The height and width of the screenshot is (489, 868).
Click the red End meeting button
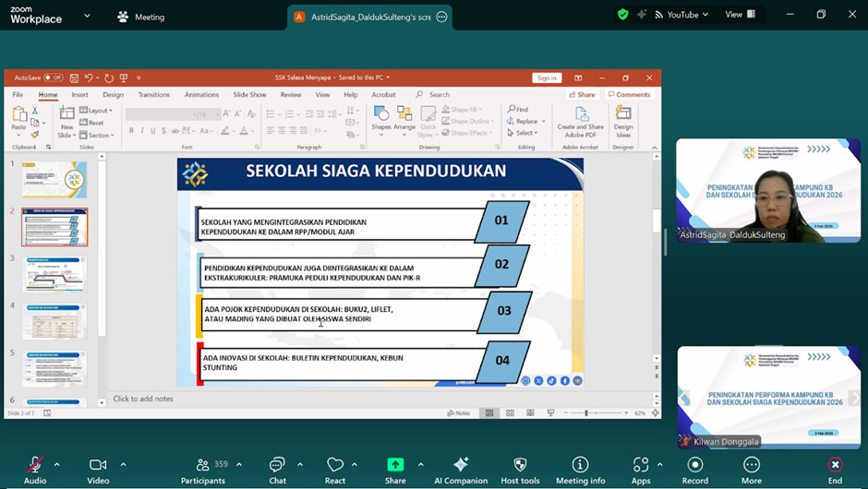click(x=835, y=465)
